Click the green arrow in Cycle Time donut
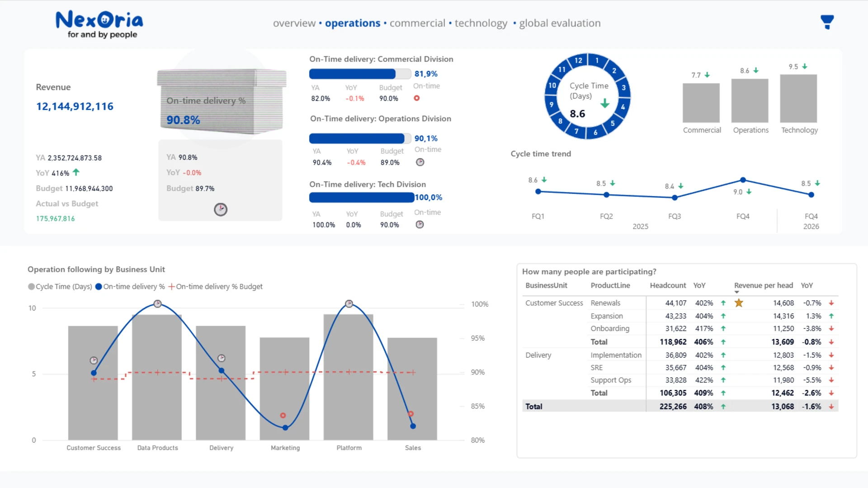Screen dimensions: 868x488 605,104
